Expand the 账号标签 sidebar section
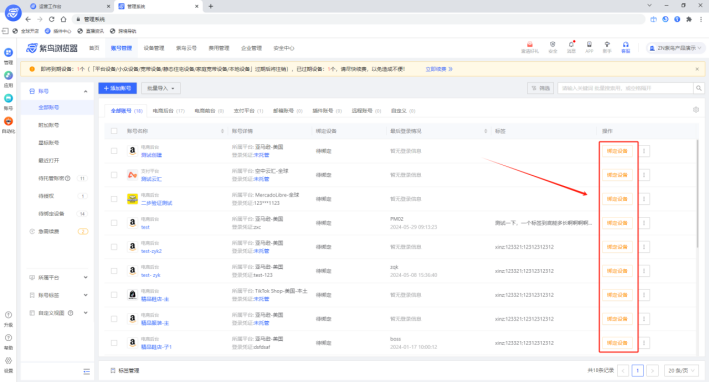709x383 pixels. click(x=85, y=295)
